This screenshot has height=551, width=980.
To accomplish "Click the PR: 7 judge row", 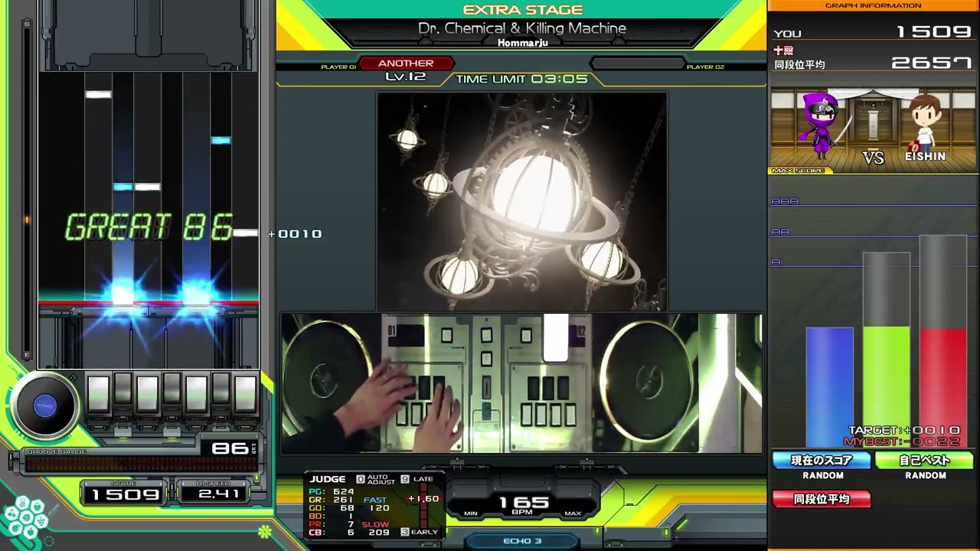I will click(x=331, y=524).
